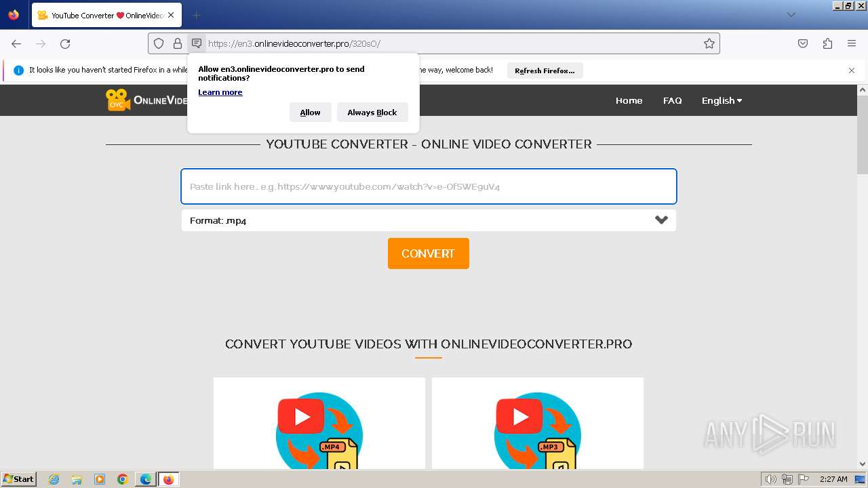Click the page scrollbar down arrow
Viewport: 868px width, 488px height.
(x=863, y=464)
